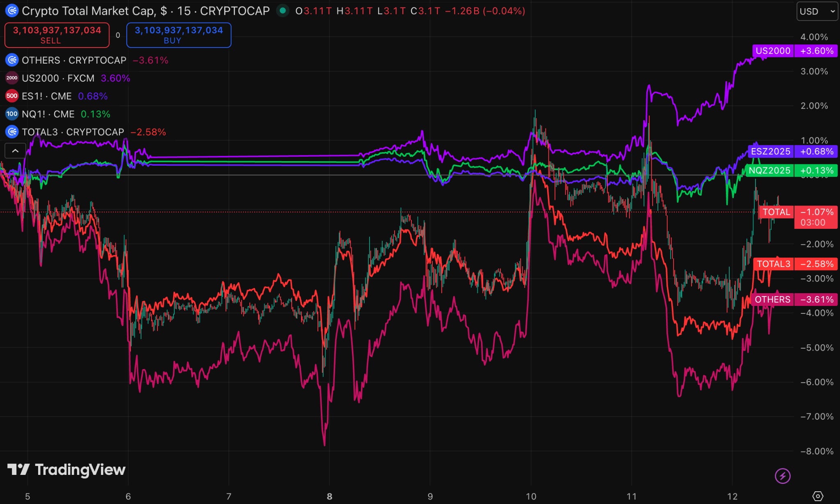Click the green market status dot
840x504 pixels.
[283, 11]
